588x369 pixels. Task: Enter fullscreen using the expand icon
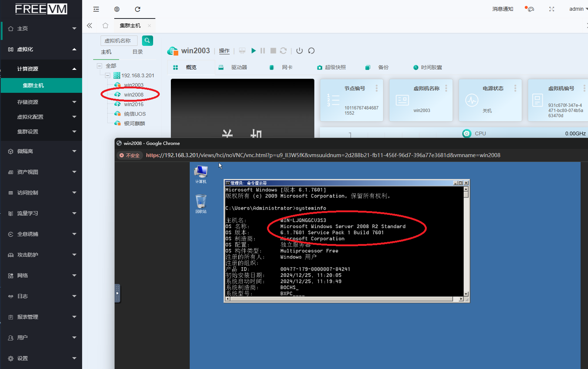551,9
